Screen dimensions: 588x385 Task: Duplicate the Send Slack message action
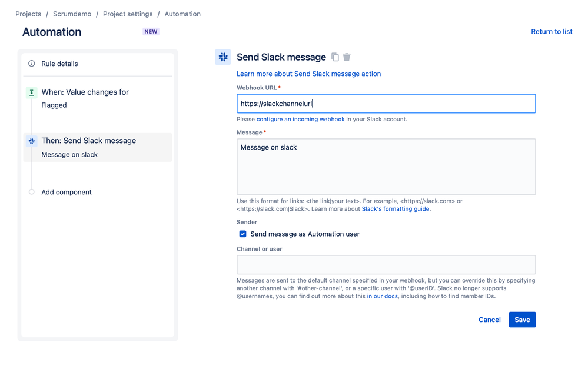tap(335, 57)
